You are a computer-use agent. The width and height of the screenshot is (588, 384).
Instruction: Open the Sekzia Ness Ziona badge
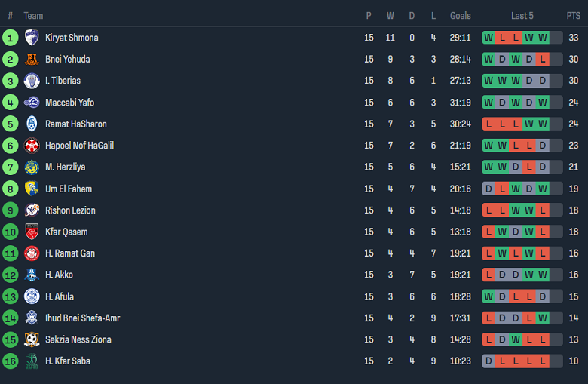coord(32,339)
